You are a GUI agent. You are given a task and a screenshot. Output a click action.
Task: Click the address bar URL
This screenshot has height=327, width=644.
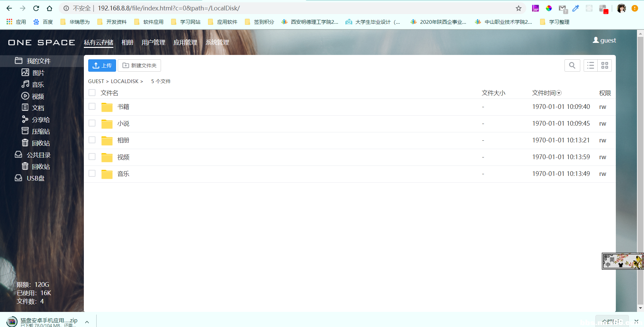[x=169, y=8]
